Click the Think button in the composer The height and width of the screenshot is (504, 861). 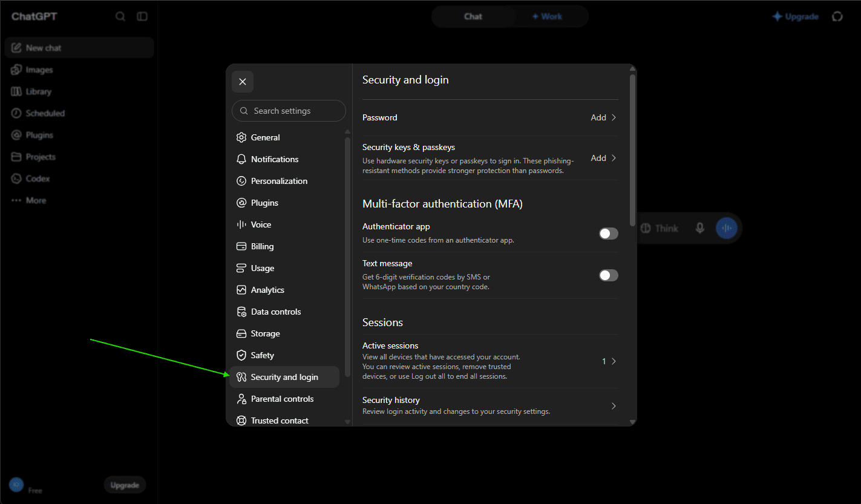pos(660,228)
